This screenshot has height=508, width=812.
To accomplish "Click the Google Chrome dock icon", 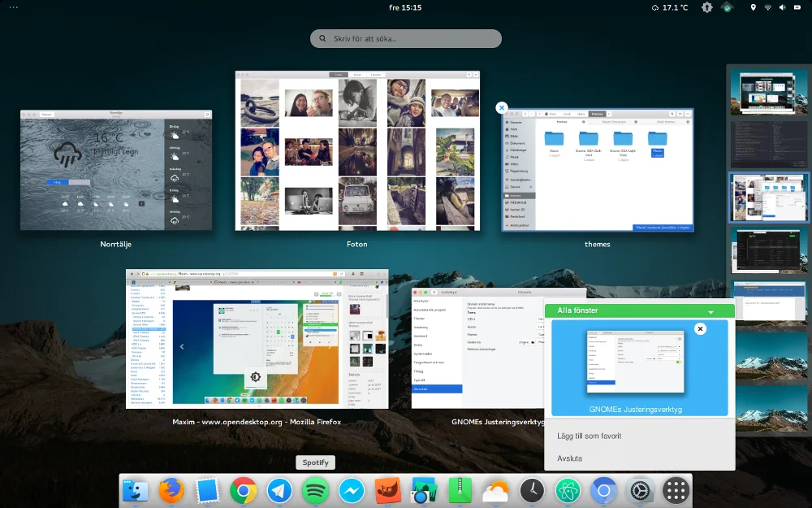I will click(x=244, y=490).
